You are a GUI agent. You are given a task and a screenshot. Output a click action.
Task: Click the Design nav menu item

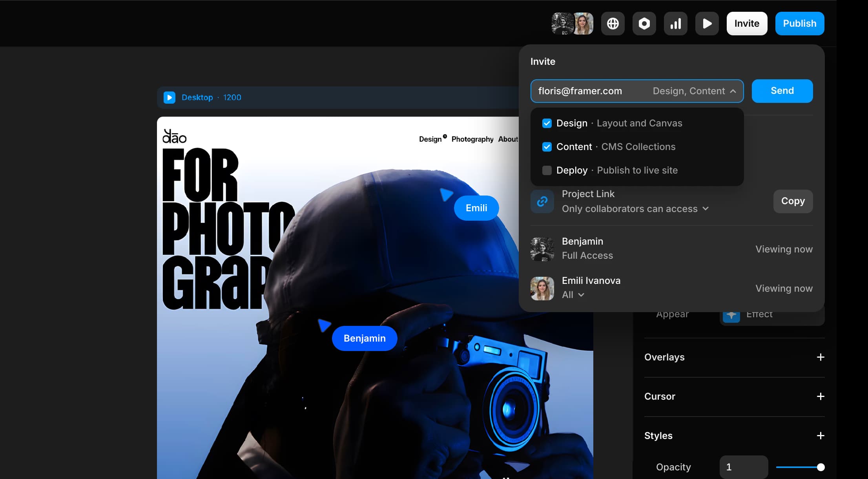[430, 139]
